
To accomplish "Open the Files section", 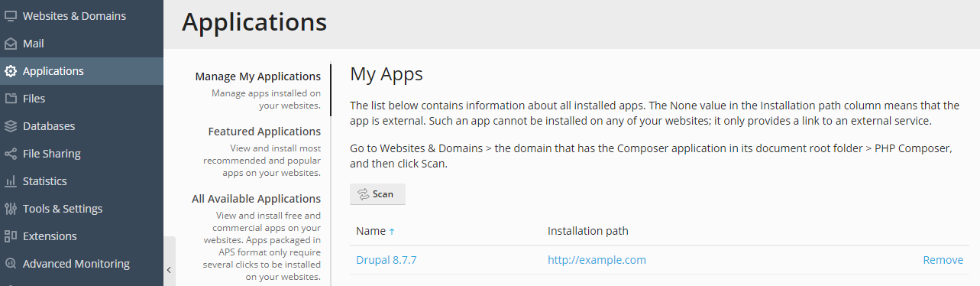I will click(82, 99).
